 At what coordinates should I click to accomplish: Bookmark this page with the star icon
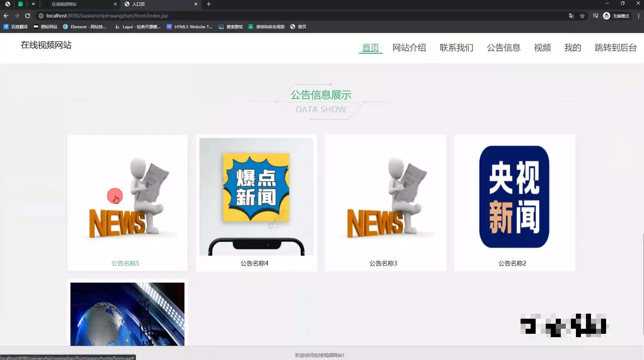[582, 16]
